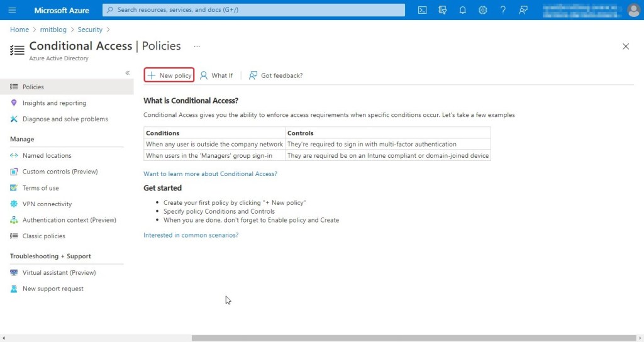This screenshot has width=644, height=342.
Task: Go to Home breadcrumb
Action: coord(19,30)
